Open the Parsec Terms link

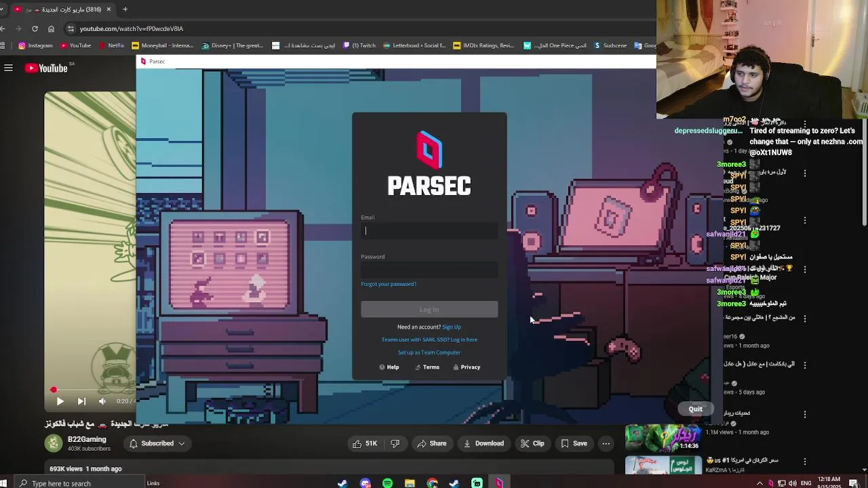[427, 367]
